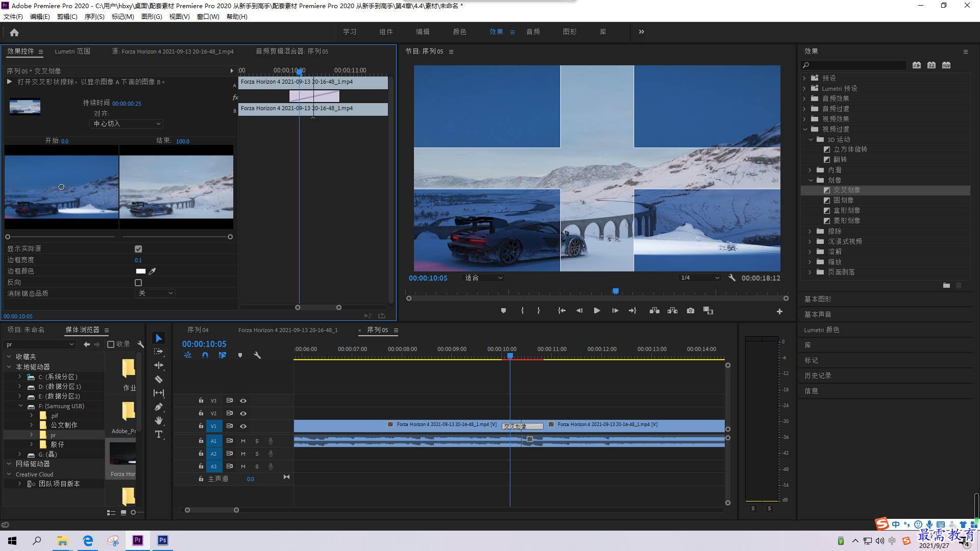Image resolution: width=980 pixels, height=551 pixels.
Task: Switch to Lumetri Scopes tab
Action: click(x=72, y=52)
